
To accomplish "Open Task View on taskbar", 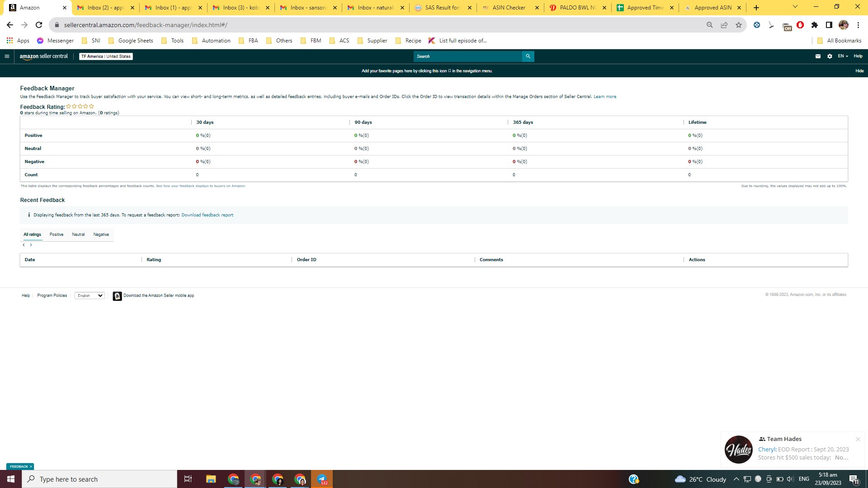I will click(x=188, y=479).
